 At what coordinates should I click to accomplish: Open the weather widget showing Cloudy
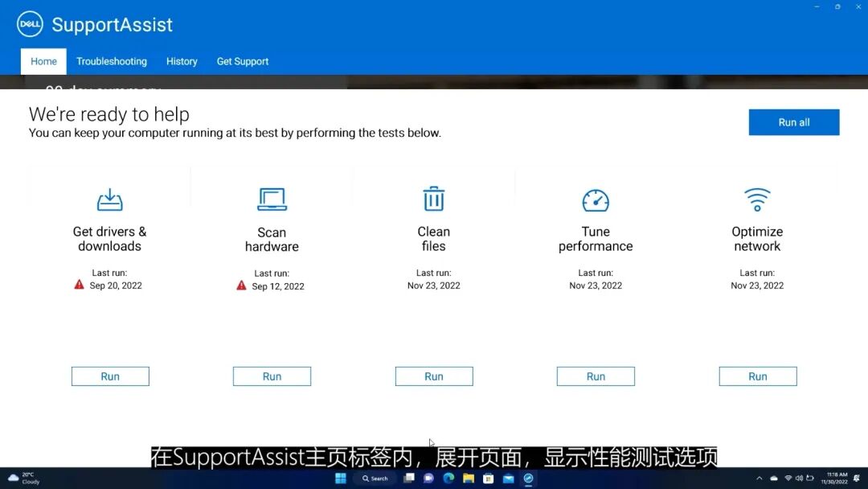click(x=24, y=478)
